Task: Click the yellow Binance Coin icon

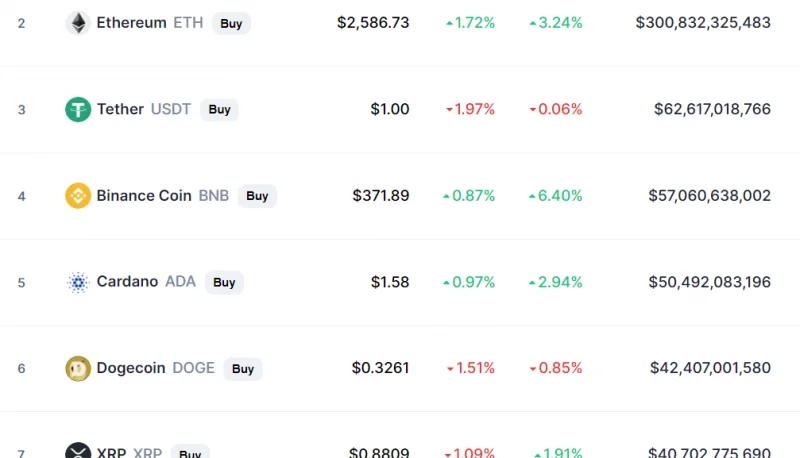Action: coord(78,196)
